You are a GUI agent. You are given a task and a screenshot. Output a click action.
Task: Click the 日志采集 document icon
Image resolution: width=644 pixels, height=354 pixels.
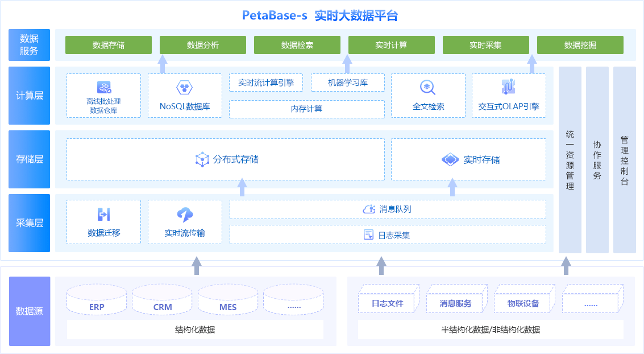coord(369,234)
